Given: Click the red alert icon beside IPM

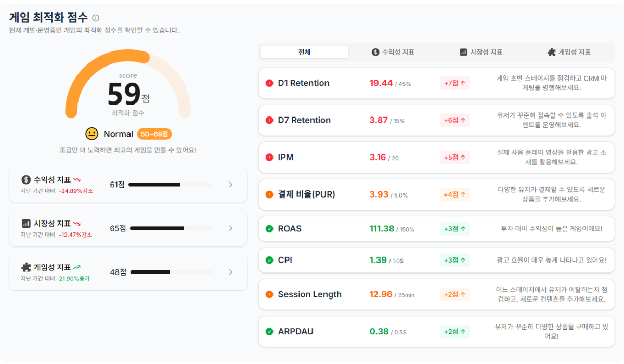Looking at the screenshot, I should pos(269,157).
